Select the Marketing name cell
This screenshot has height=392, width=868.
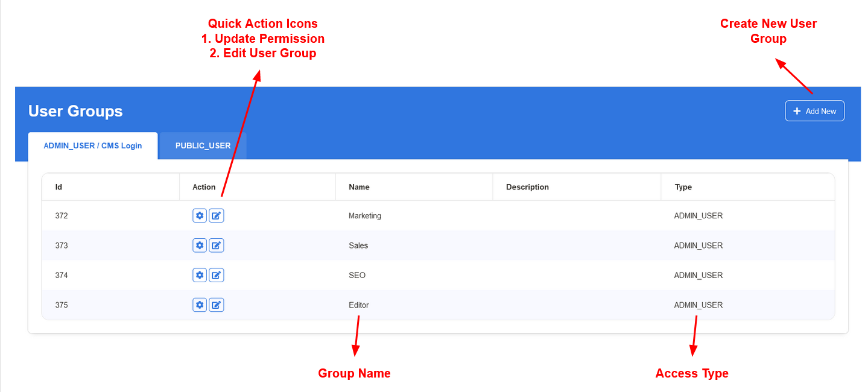click(x=365, y=215)
